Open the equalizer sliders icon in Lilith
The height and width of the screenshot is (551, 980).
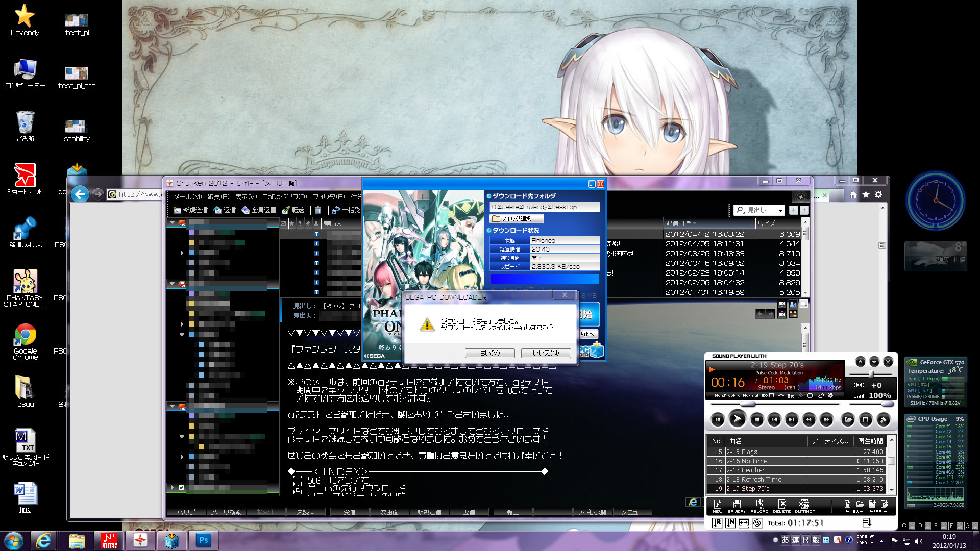(781, 395)
